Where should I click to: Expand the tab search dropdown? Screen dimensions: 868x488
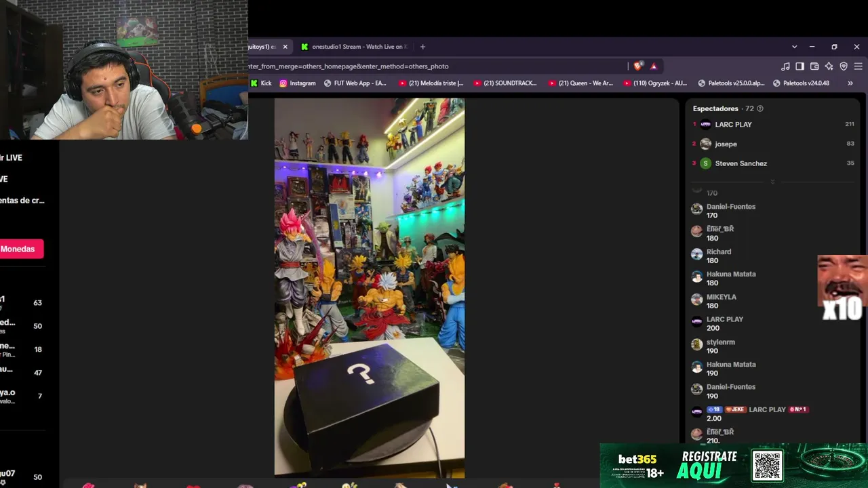tap(794, 47)
